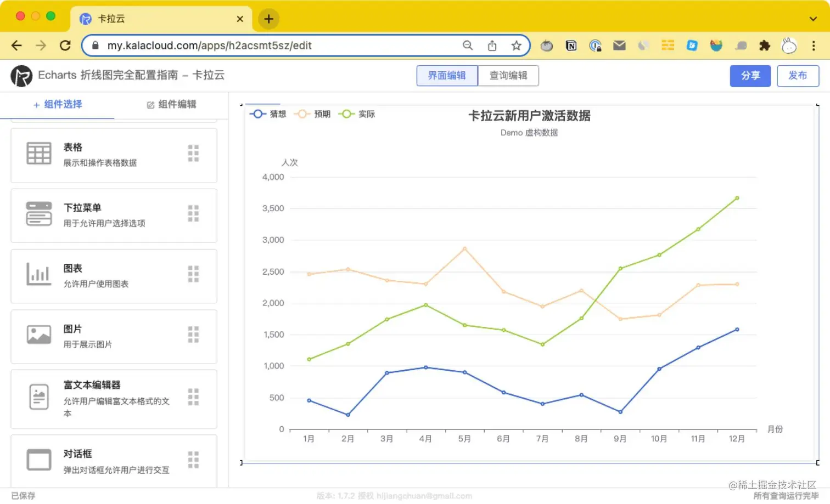Click the chart component bar icon
This screenshot has width=830, height=504.
38,274
